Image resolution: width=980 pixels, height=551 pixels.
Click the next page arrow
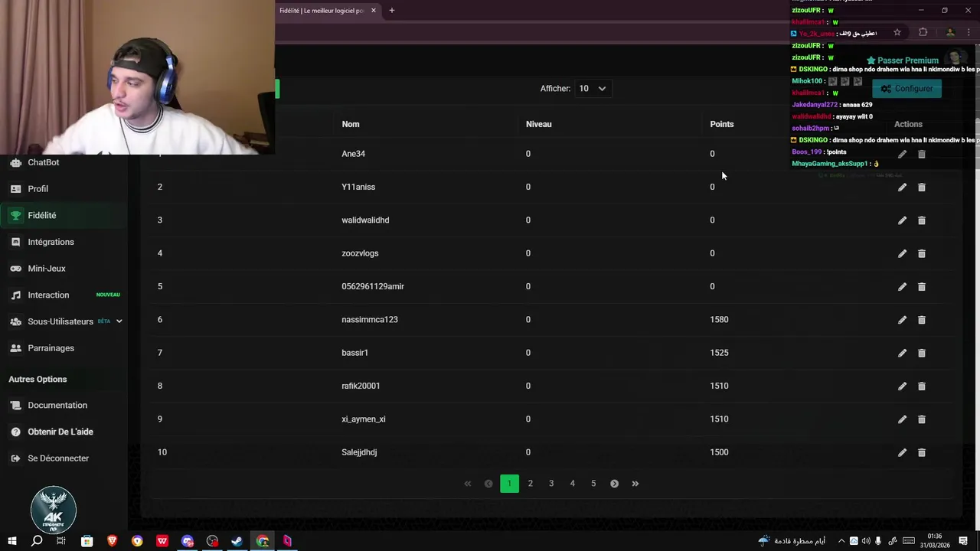614,484
